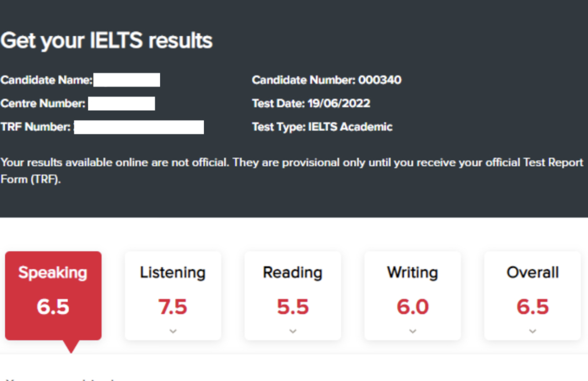
Task: Open the Reading score card
Action: coord(293,295)
